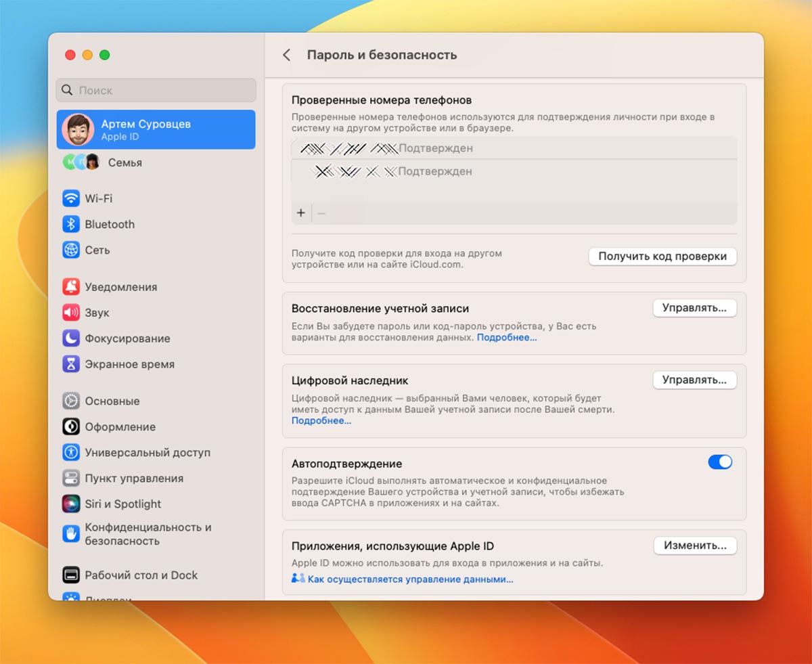812x664 pixels.
Task: Click Пароль и безопасность title text
Action: tap(382, 55)
